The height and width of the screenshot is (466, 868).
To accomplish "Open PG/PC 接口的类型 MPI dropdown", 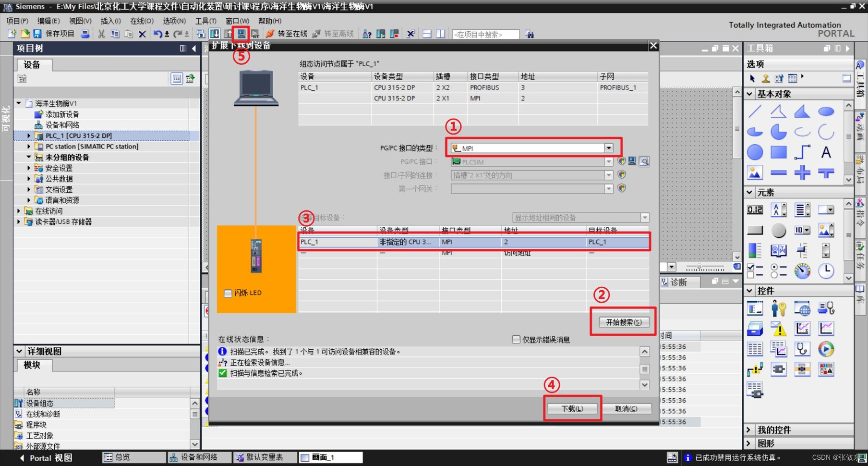I will 609,148.
